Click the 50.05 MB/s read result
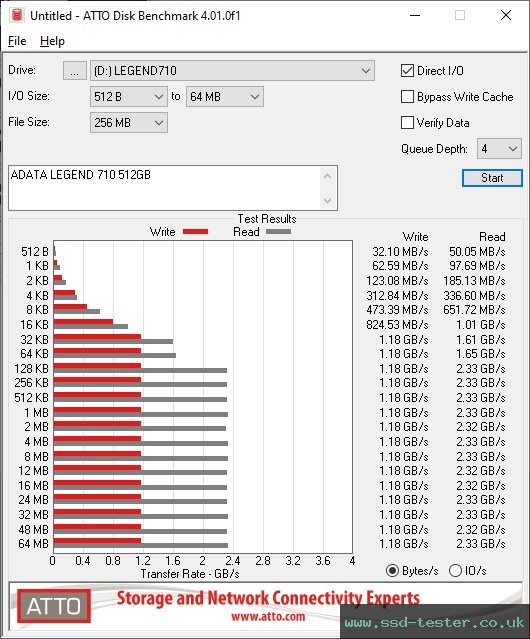This screenshot has width=530, height=639. coord(477,252)
